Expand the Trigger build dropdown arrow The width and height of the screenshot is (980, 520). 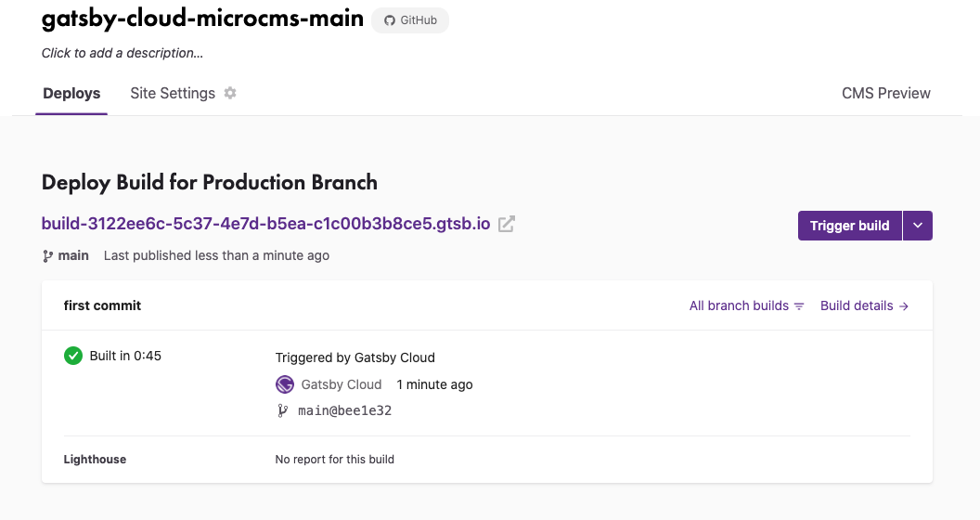pyautogui.click(x=918, y=226)
